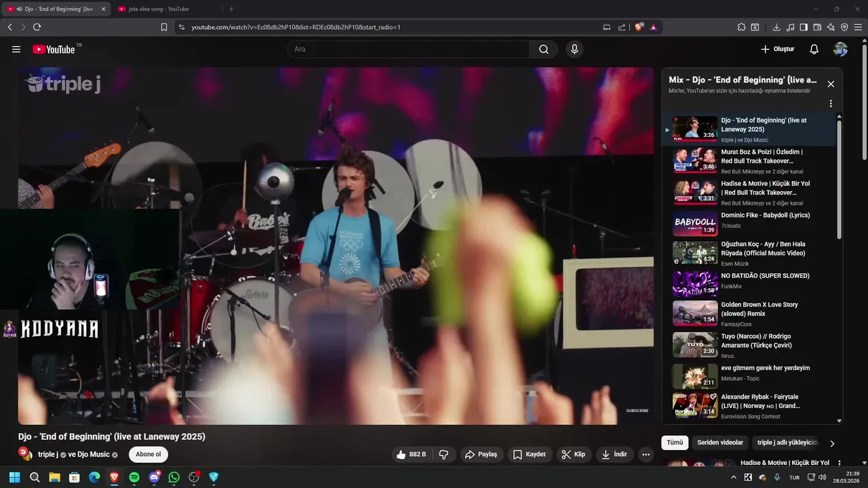Select Golden Brown X Love Story Remix
Viewport: 868px width, 488px height.
click(750, 314)
